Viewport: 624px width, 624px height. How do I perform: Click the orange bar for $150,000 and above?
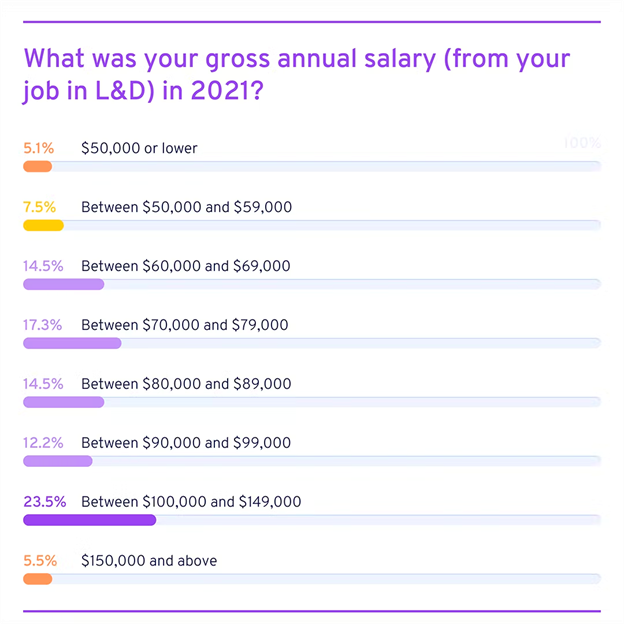tap(37, 579)
